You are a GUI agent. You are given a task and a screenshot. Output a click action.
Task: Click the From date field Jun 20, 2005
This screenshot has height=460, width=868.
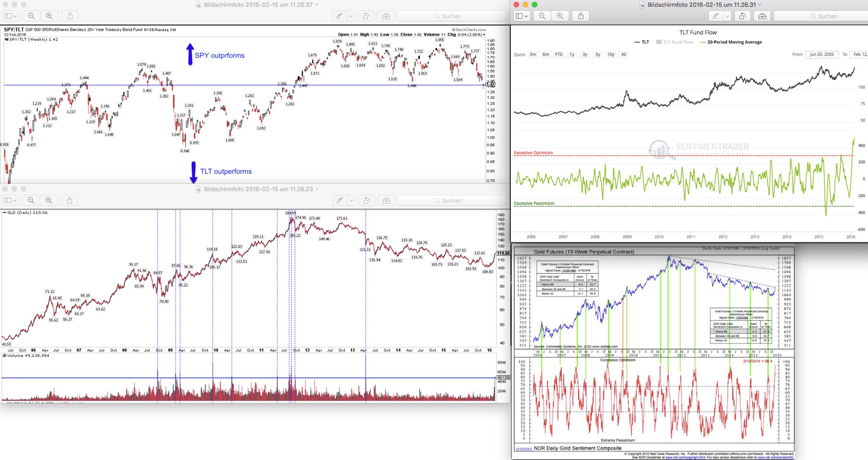click(x=821, y=54)
